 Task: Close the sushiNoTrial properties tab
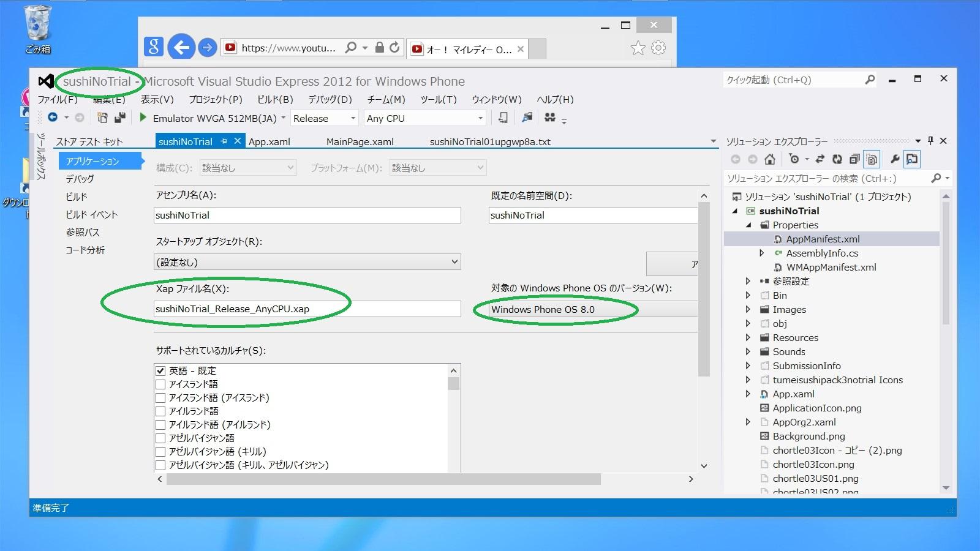pos(237,141)
